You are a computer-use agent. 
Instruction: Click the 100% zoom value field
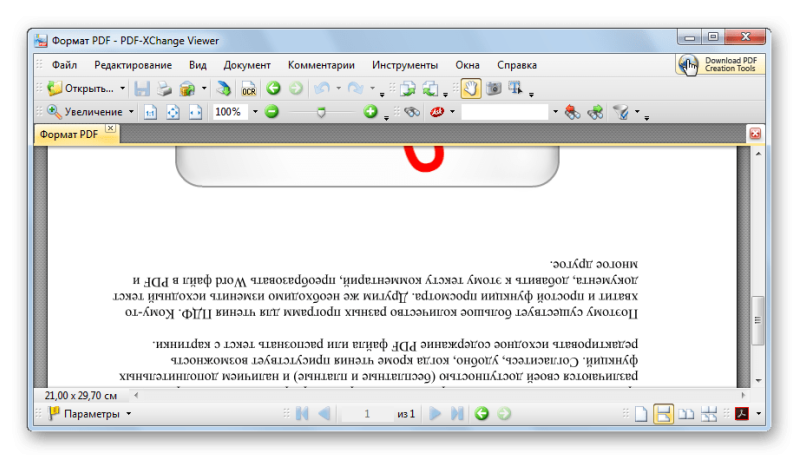coord(230,112)
